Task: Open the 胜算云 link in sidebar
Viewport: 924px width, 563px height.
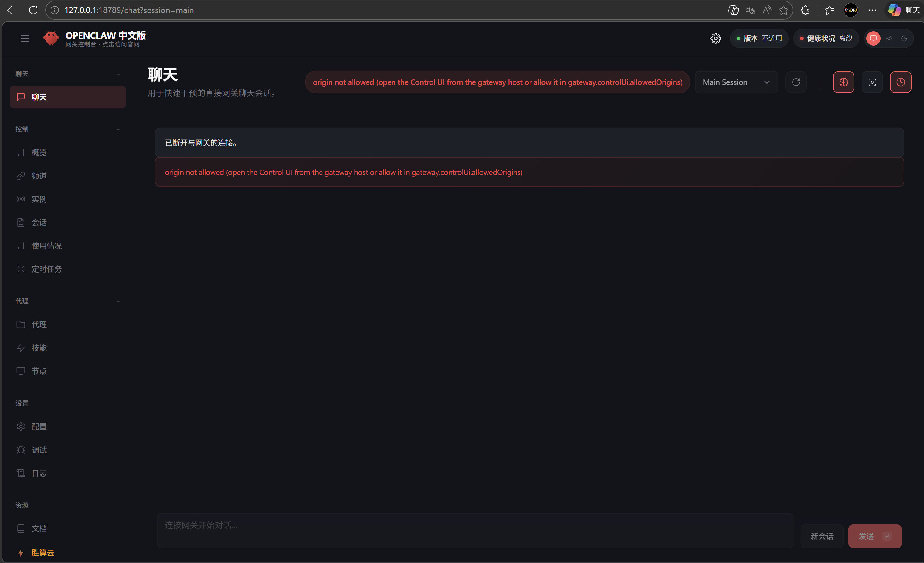Action: (x=43, y=552)
